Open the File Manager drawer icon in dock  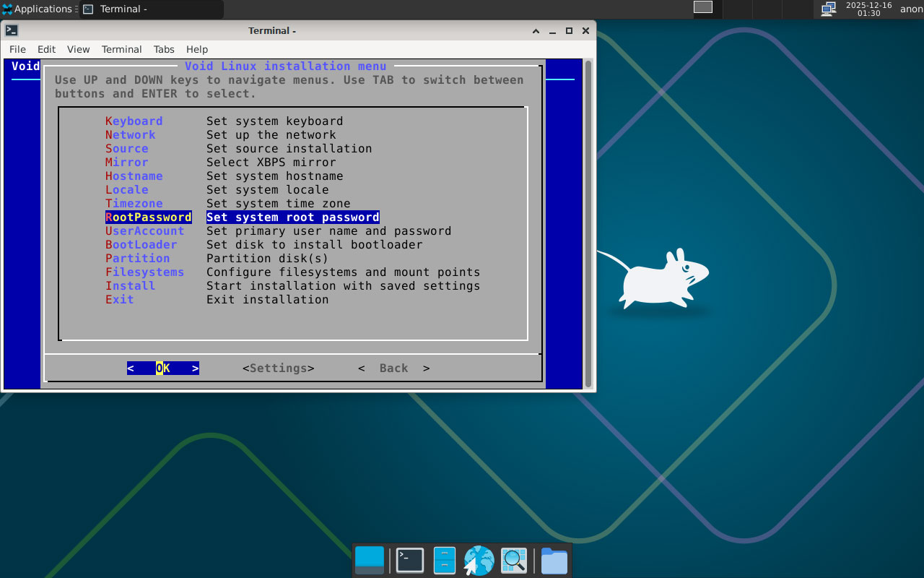444,561
